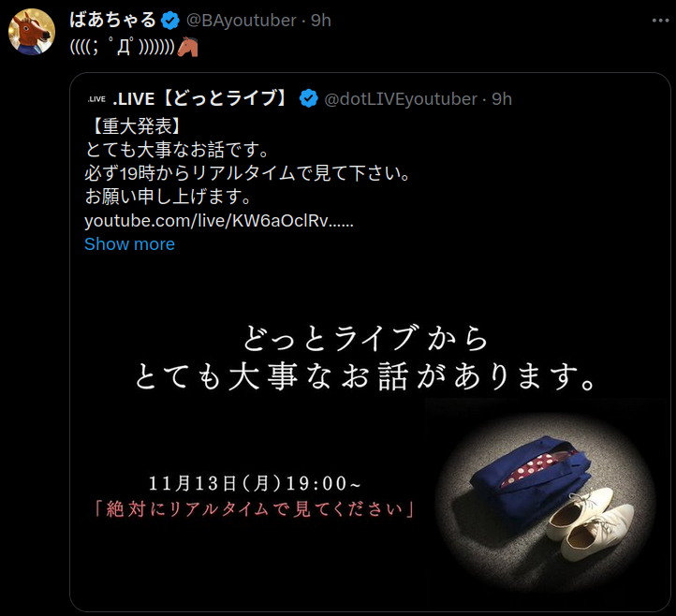Click the .LIVE account's verified badge

coord(308,98)
